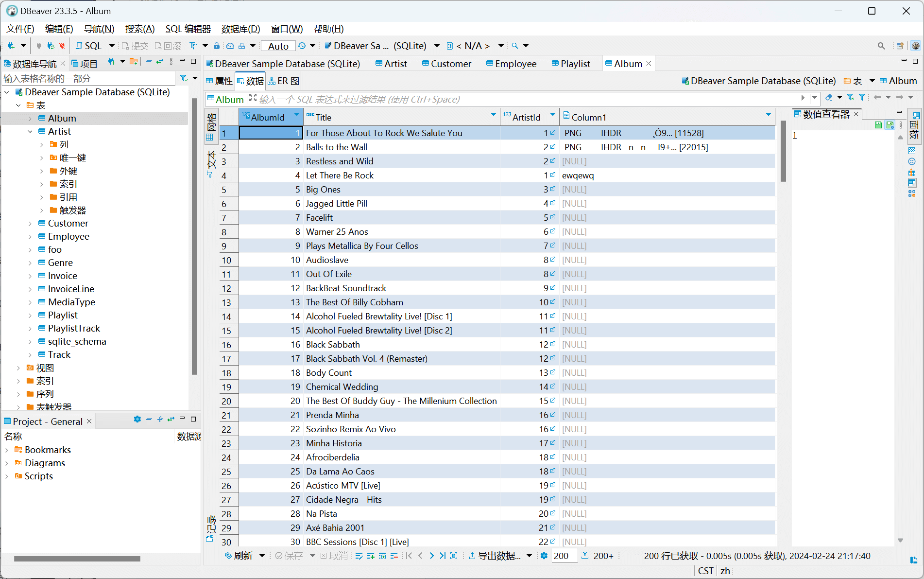
Task: Open a new SQL editor with the SQL button
Action: (88, 46)
